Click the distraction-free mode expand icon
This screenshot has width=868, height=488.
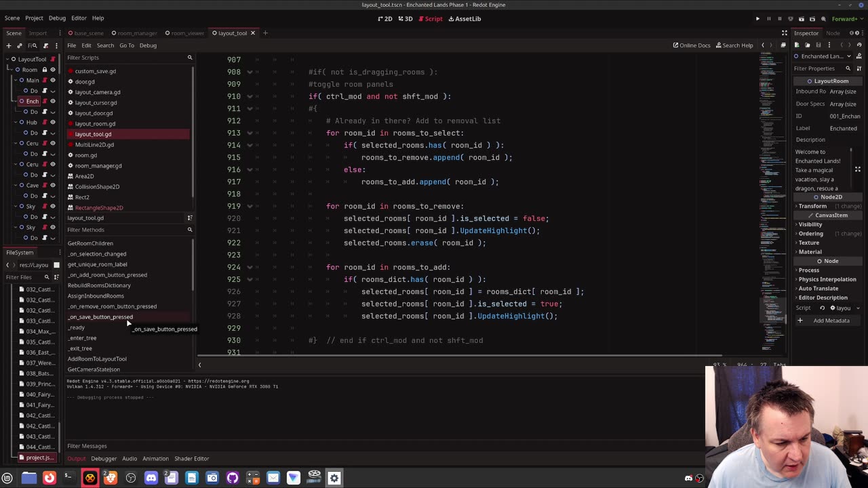click(x=785, y=33)
